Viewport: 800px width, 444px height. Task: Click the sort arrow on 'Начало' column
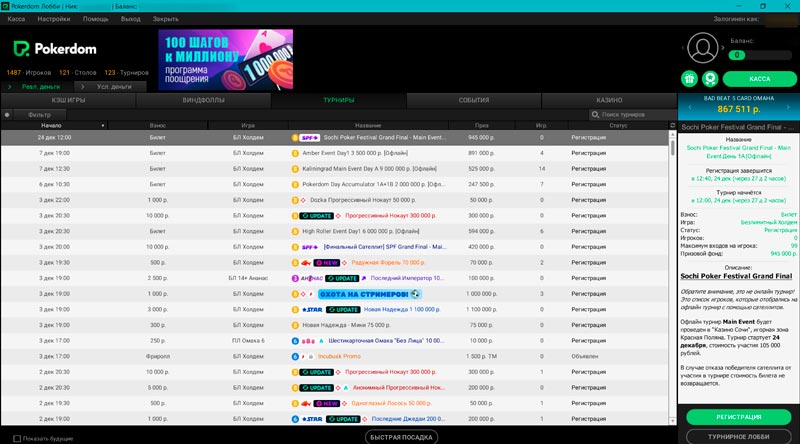pyautogui.click(x=103, y=126)
